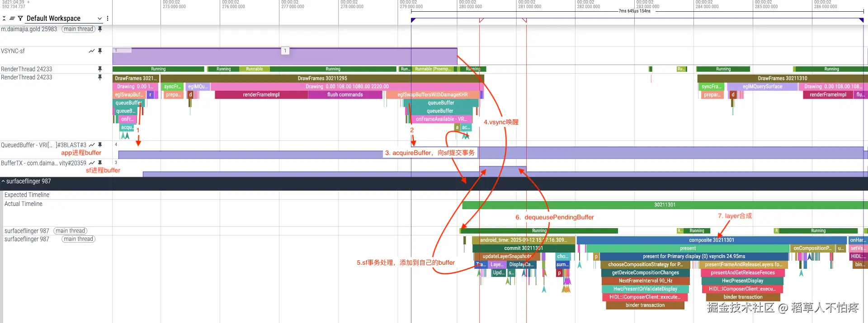This screenshot has height=323, width=868.
Task: Select the syncFr... slice under DrawFrames 30211295
Action: pos(172,86)
